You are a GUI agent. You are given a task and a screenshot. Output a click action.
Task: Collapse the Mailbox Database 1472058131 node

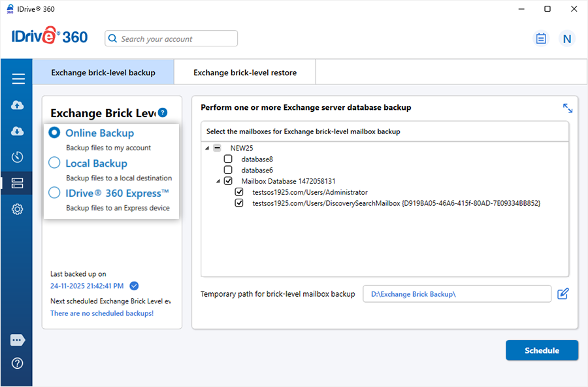[x=219, y=181]
